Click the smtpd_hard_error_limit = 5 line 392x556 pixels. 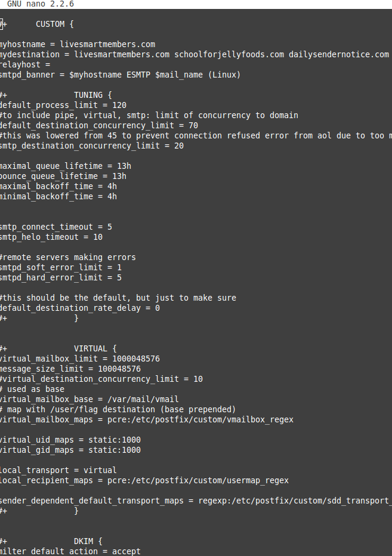point(61,277)
